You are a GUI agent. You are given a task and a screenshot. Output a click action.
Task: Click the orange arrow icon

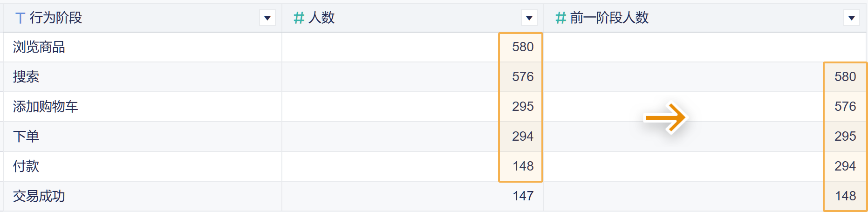pos(665,118)
